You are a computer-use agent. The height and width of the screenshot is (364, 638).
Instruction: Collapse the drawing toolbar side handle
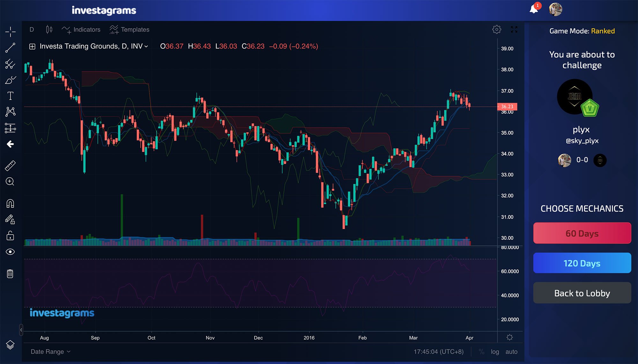click(x=21, y=330)
